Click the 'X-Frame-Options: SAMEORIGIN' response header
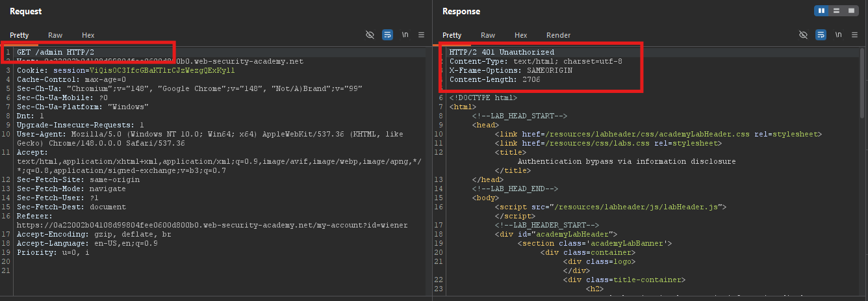 [511, 70]
